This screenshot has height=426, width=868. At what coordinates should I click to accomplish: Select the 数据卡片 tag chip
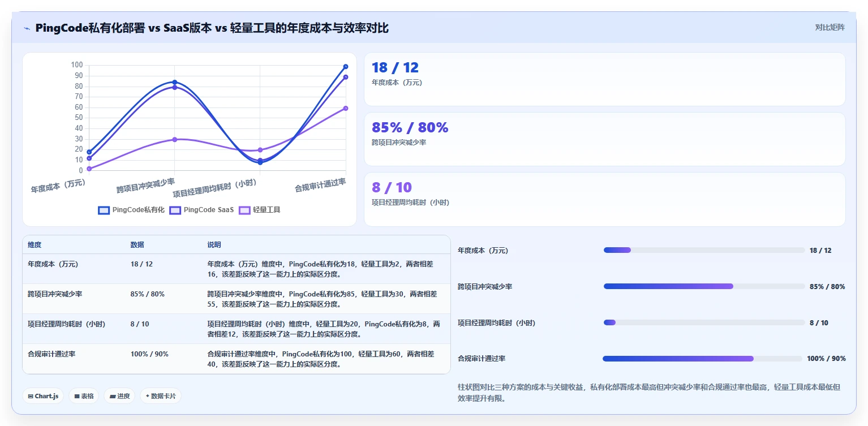[161, 396]
